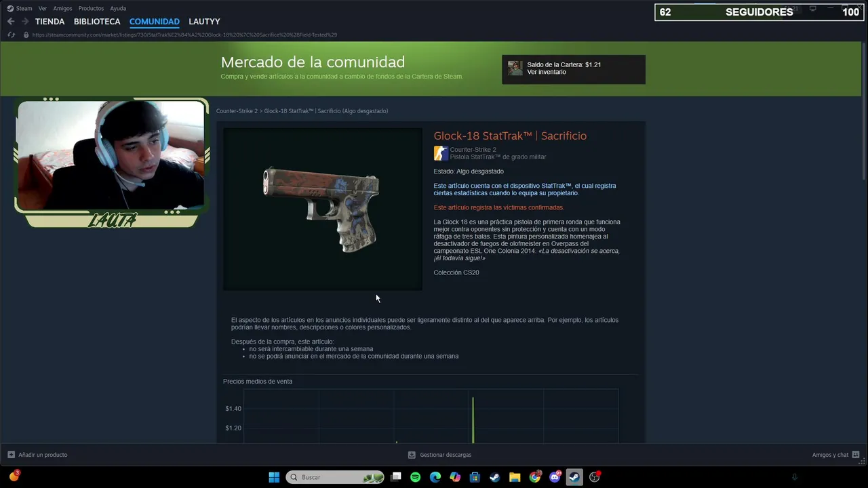Image resolution: width=868 pixels, height=488 pixels.
Task: Click the microphone icon in system tray
Action: point(795,477)
